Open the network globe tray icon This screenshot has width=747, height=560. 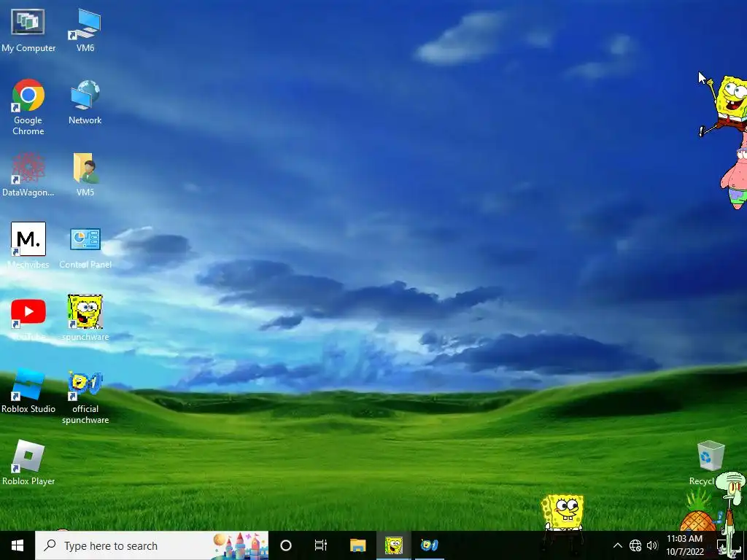(635, 545)
